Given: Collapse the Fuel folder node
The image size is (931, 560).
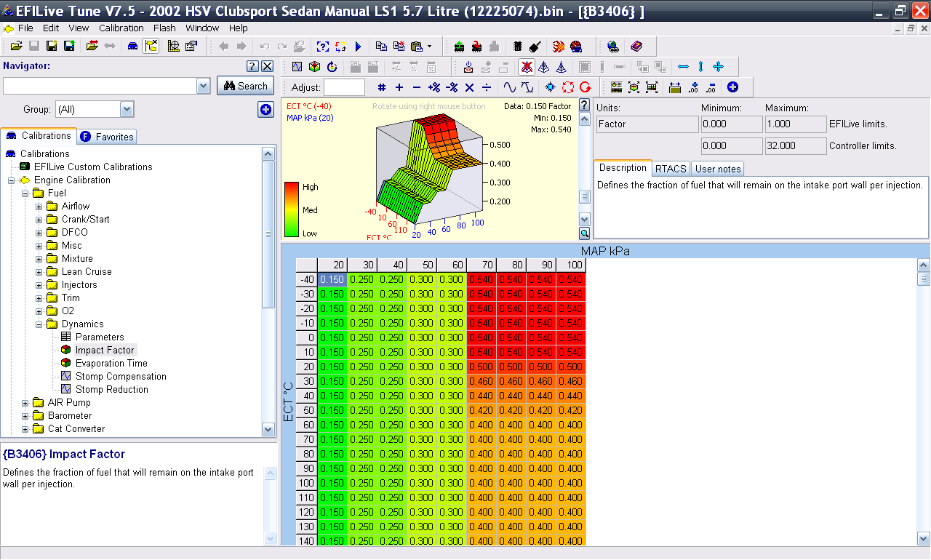Looking at the screenshot, I should pyautogui.click(x=26, y=193).
